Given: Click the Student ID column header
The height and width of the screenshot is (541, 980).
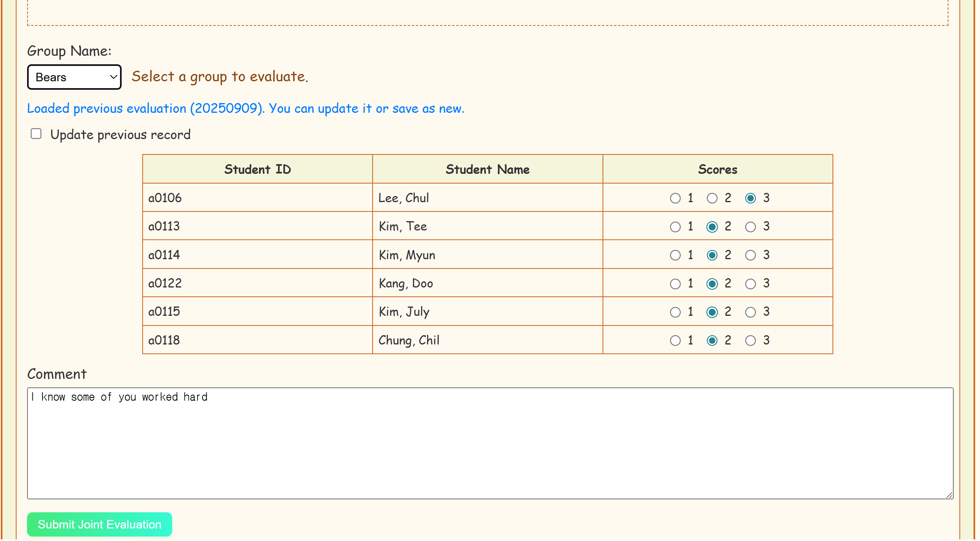Looking at the screenshot, I should click(257, 169).
